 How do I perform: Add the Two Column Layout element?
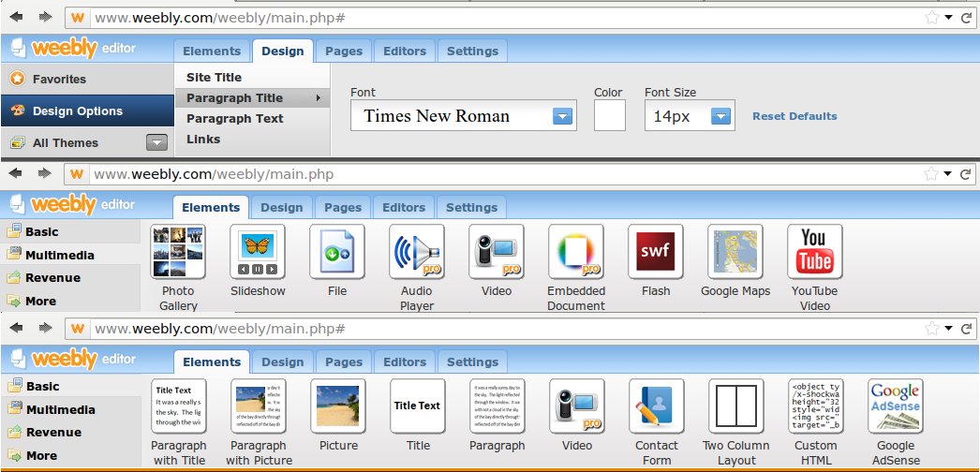pyautogui.click(x=736, y=406)
